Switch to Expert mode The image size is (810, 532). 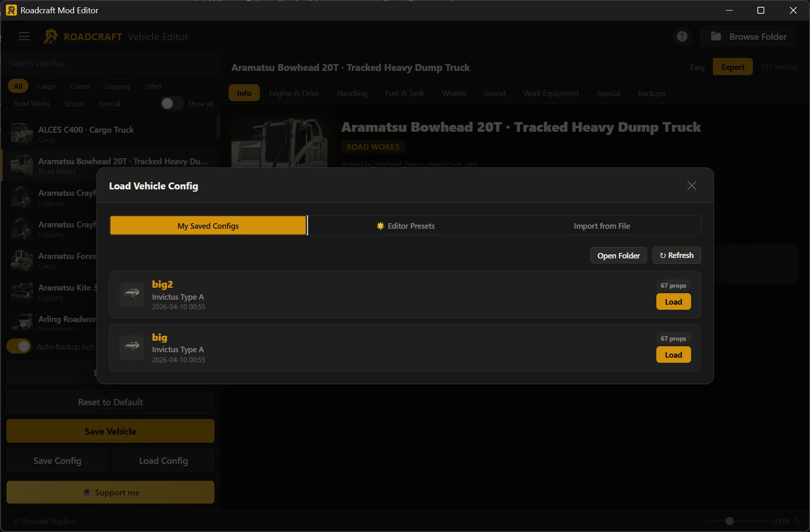(733, 67)
